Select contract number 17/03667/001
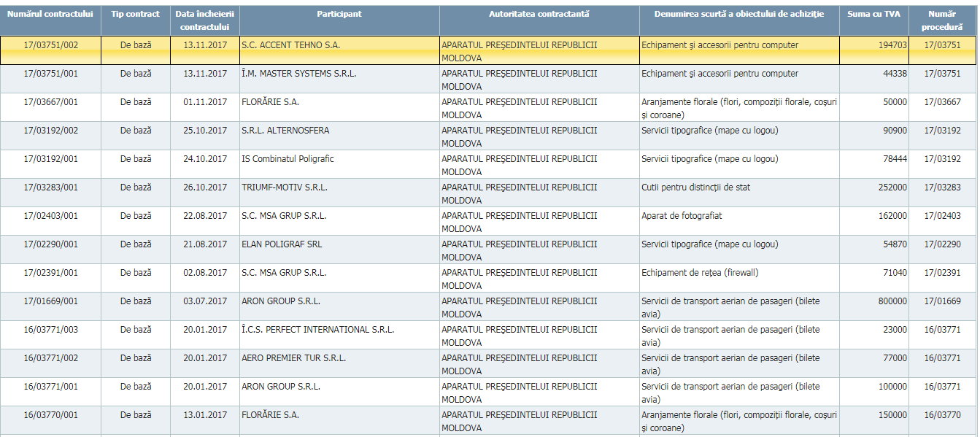Screen dimensions: 980x437 pos(50,102)
